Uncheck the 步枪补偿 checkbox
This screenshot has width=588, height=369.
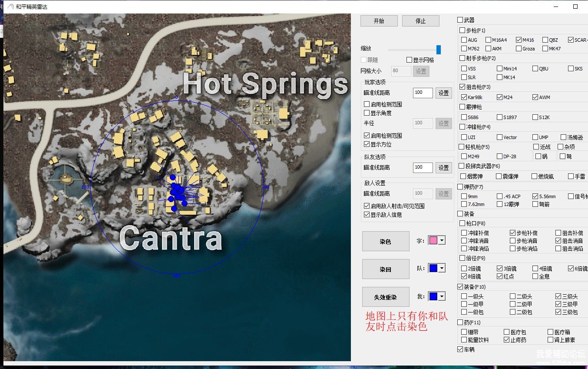pyautogui.click(x=513, y=233)
